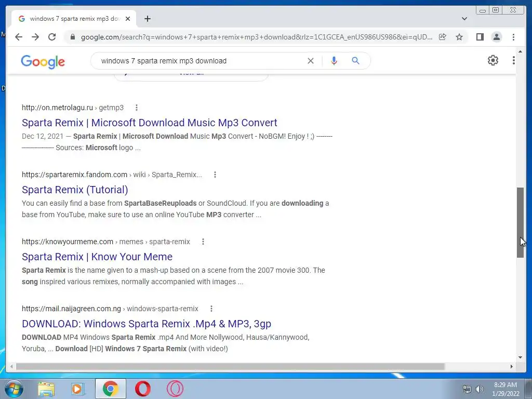Click the scroll down arrow
532x399 pixels.
point(520,357)
